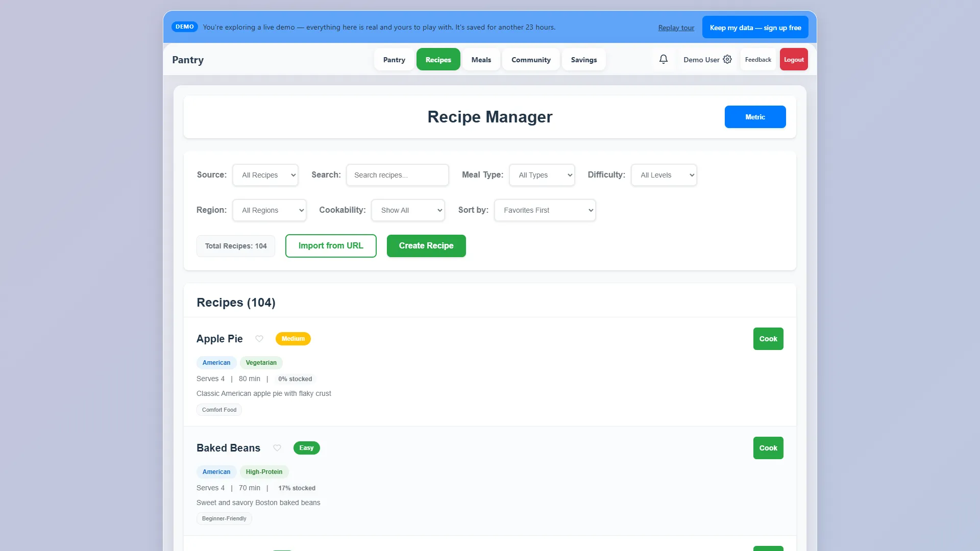Click the Import from URL button
The width and height of the screenshot is (980, 551).
(331, 246)
